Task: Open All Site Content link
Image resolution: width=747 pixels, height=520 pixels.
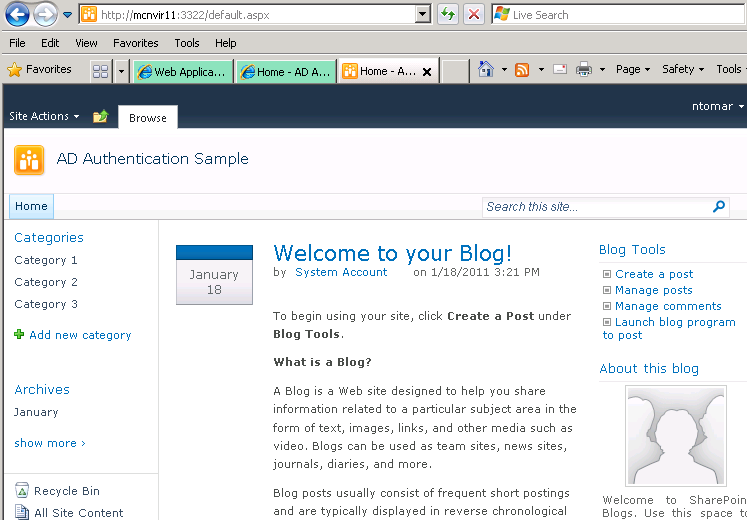Action: coord(79,513)
